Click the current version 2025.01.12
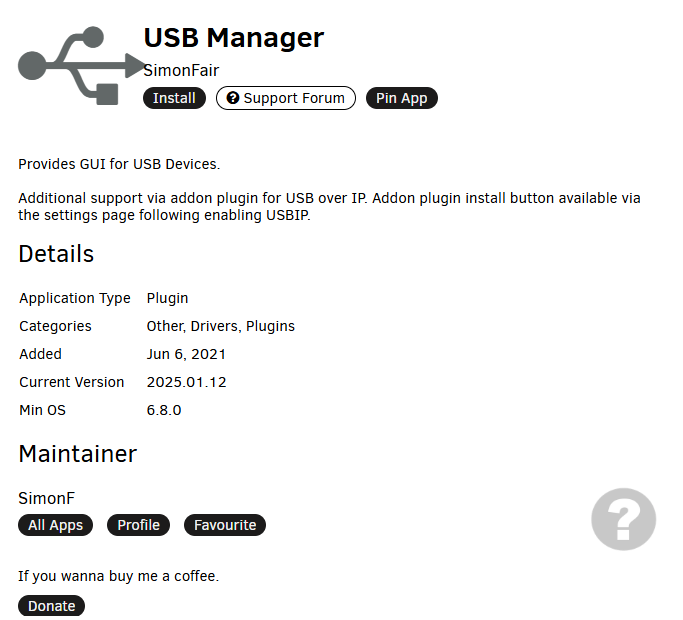This screenshot has width=683, height=620. (x=186, y=382)
